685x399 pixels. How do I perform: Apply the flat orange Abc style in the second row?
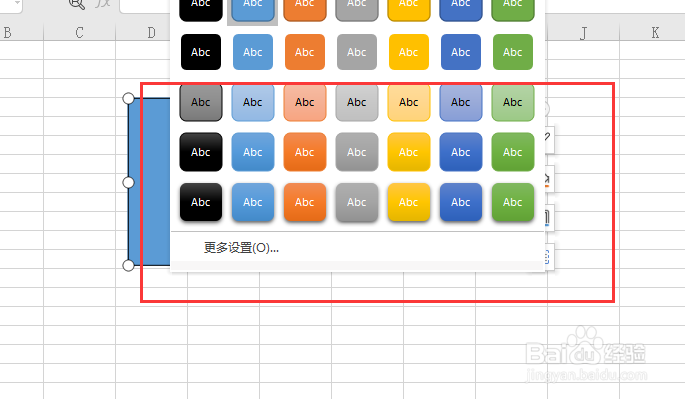click(x=304, y=52)
